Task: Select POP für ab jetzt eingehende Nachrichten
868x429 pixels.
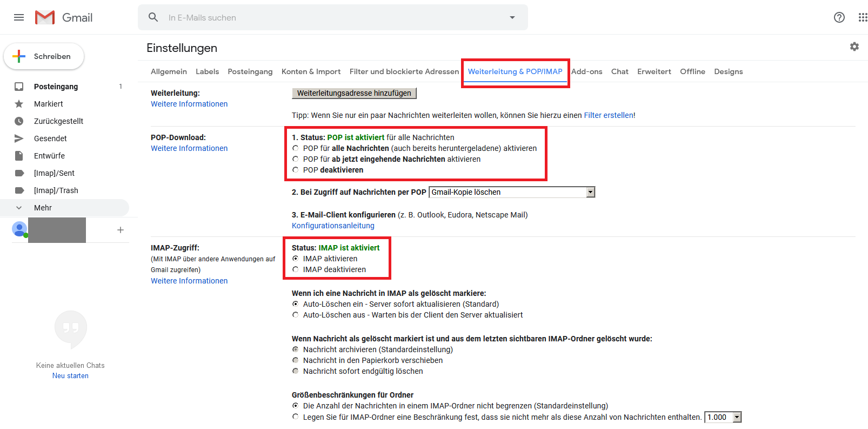Action: click(x=295, y=159)
